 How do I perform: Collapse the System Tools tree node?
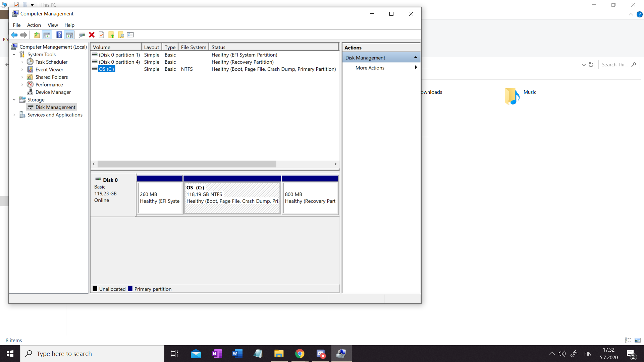(14, 55)
